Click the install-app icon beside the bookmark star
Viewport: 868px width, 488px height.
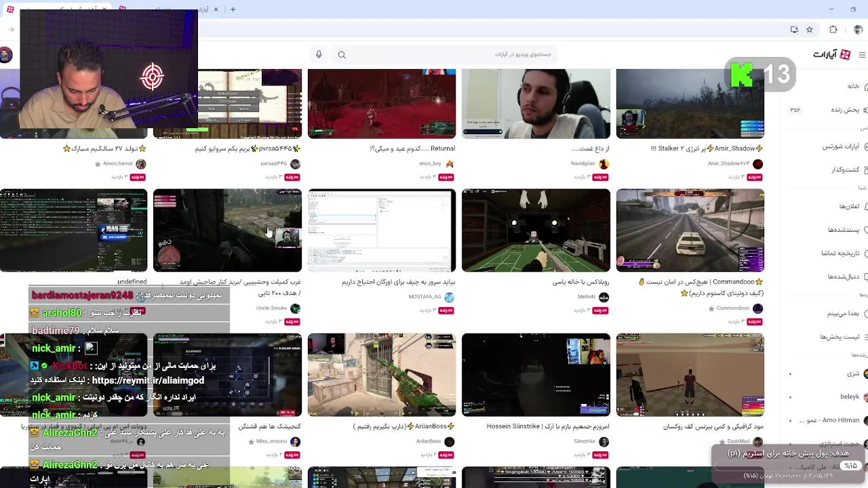tap(795, 30)
